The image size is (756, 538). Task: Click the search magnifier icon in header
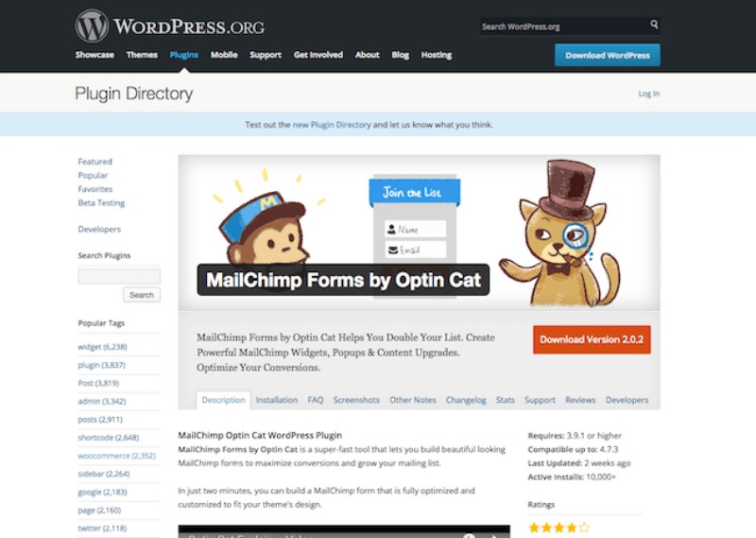(x=654, y=25)
